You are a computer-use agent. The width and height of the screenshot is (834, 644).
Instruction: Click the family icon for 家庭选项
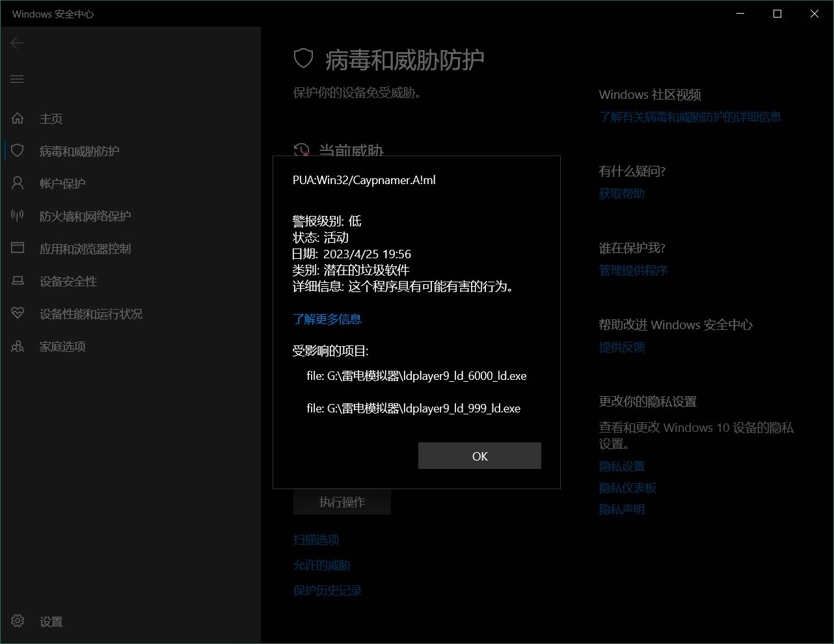tap(18, 346)
